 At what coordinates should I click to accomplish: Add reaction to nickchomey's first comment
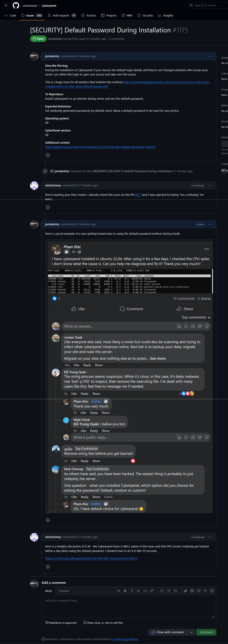48,207
